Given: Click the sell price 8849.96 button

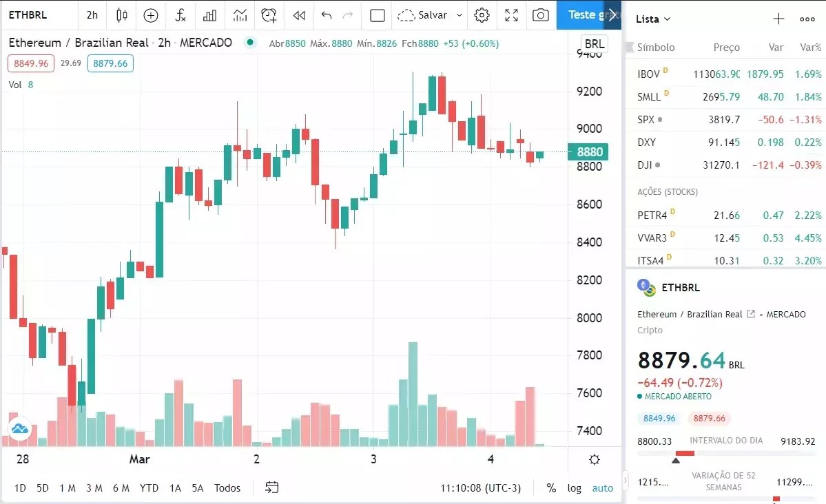Looking at the screenshot, I should click(31, 63).
